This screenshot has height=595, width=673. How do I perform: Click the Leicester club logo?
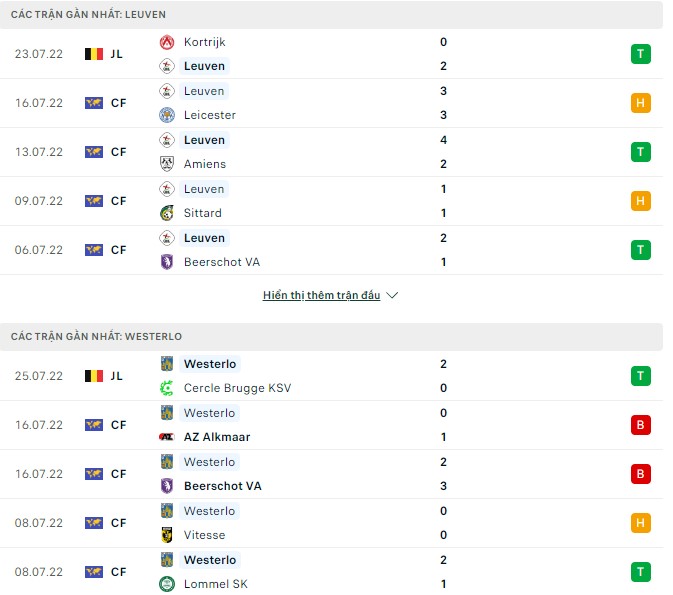pos(167,115)
